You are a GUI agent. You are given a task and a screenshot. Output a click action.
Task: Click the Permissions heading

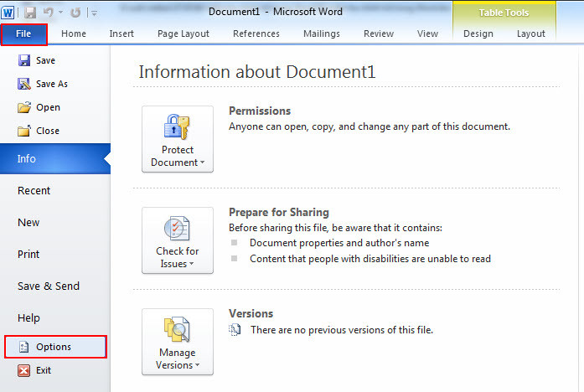[260, 111]
